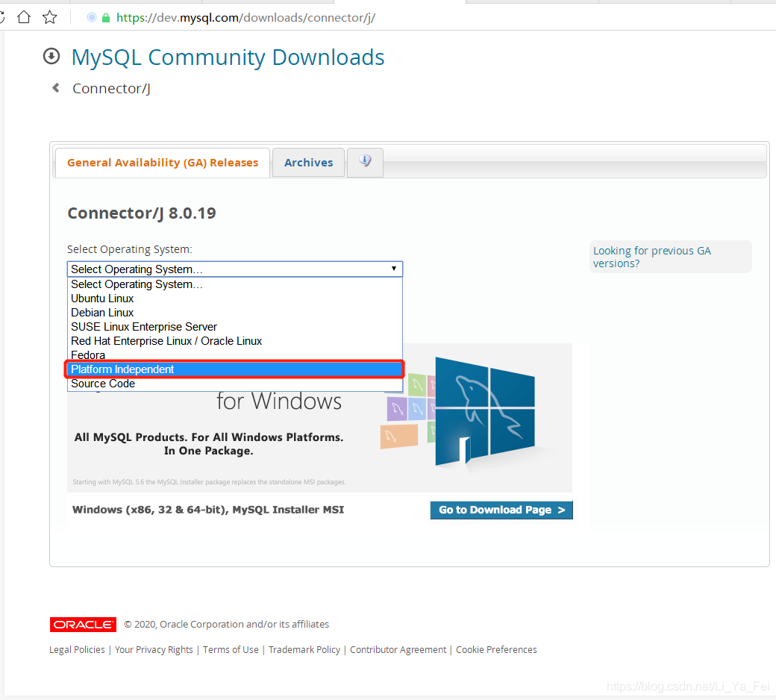Open Legal Policies footer link

pos(77,649)
